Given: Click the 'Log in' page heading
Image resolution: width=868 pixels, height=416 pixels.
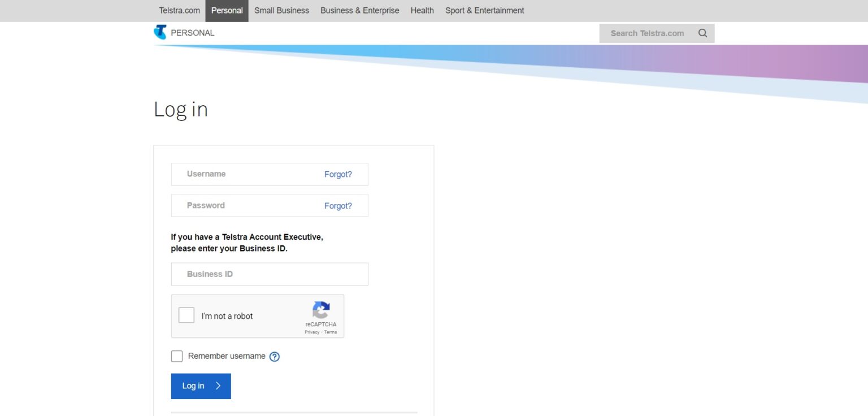Looking at the screenshot, I should [181, 109].
